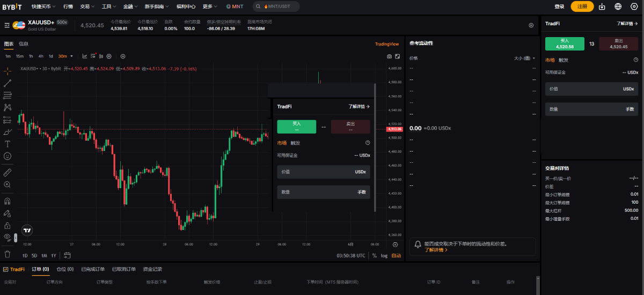Open the hamburger menu beside XAUUSD+
The width and height of the screenshot is (644, 295).
[7, 25]
